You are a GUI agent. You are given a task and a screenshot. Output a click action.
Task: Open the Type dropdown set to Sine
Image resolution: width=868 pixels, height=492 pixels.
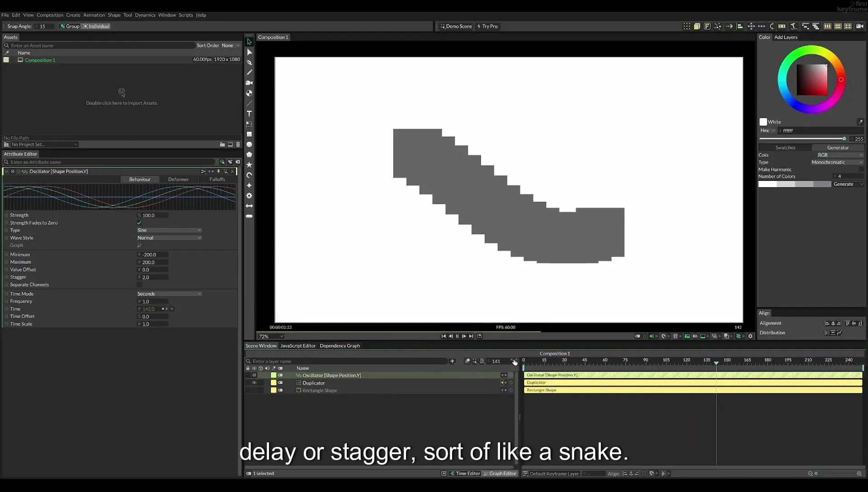pyautogui.click(x=169, y=230)
